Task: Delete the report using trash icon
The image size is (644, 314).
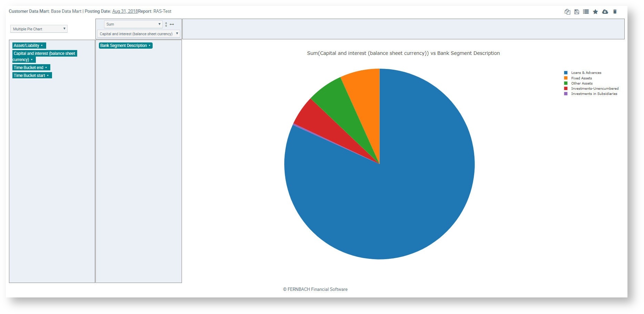Action: [615, 12]
